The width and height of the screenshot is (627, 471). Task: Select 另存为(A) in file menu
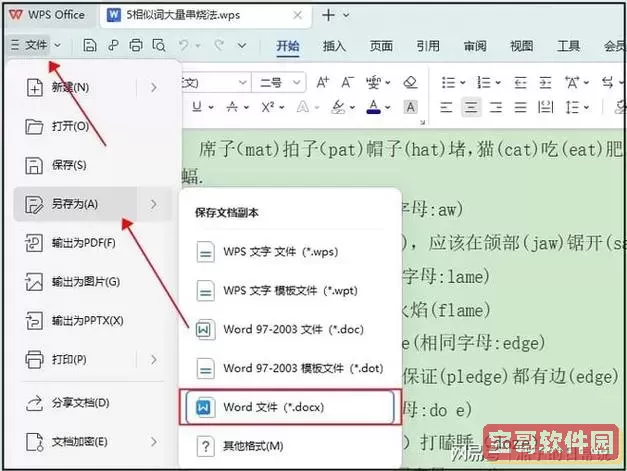[76, 204]
